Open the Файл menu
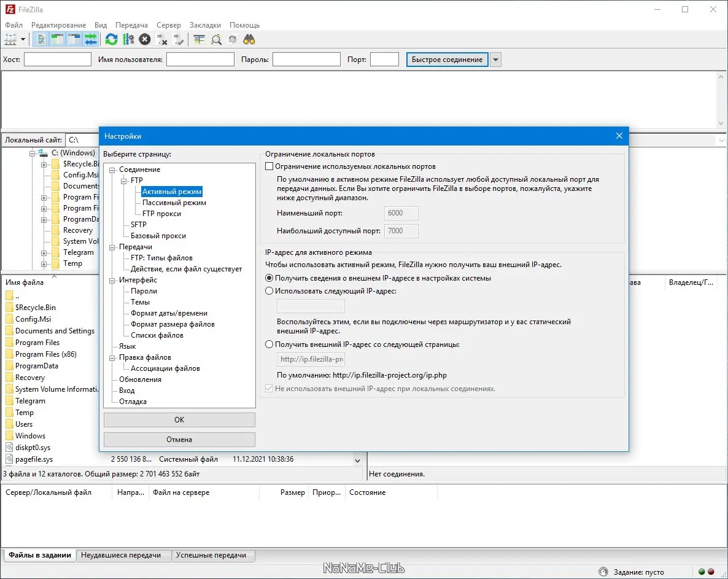728x579 pixels. pos(14,25)
